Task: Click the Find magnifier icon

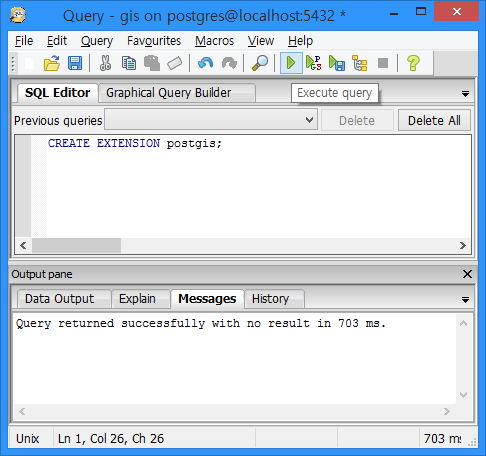Action: point(260,63)
